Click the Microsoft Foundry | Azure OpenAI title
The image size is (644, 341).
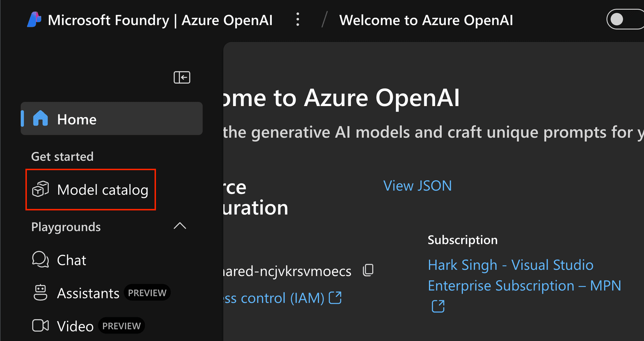(x=160, y=20)
